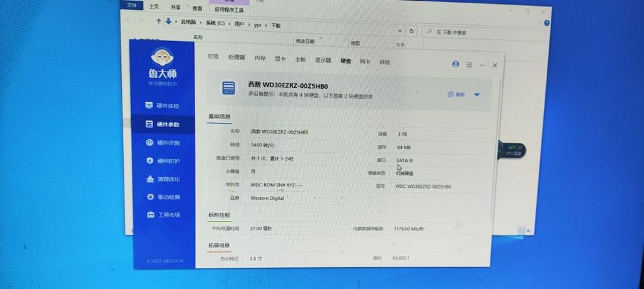
Task: Open 清理优化 cleanup section
Action: [163, 179]
